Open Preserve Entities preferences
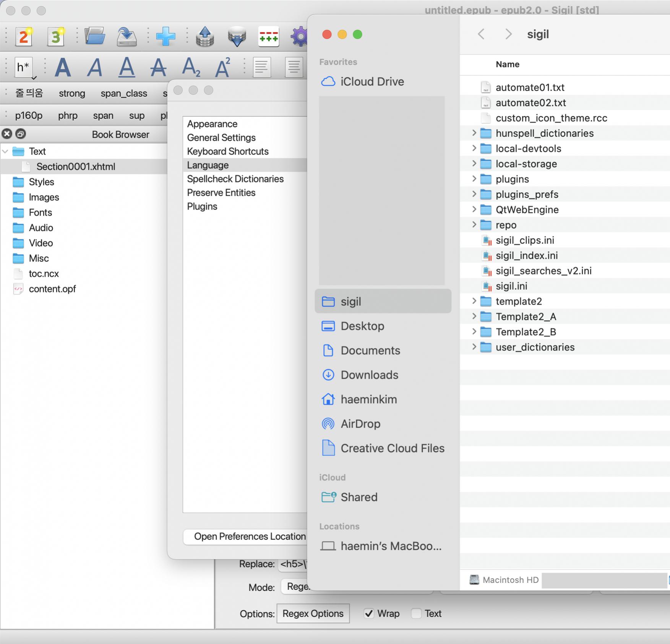This screenshot has height=644, width=670. (245, 193)
